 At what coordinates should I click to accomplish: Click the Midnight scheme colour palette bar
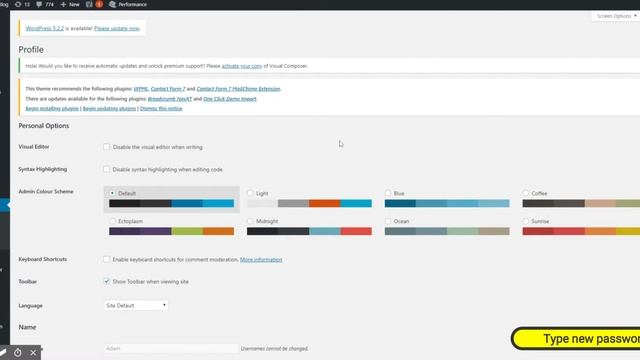coord(309,231)
